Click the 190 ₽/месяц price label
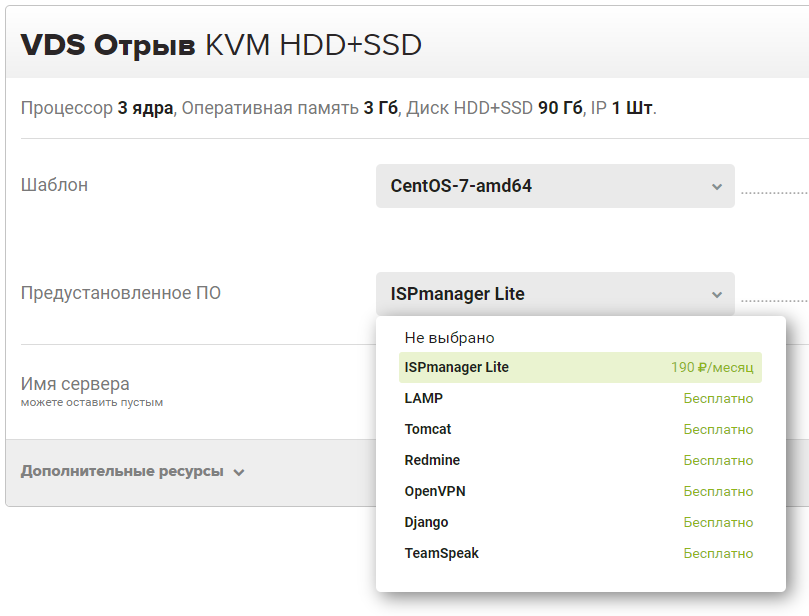809x616 pixels. point(712,367)
